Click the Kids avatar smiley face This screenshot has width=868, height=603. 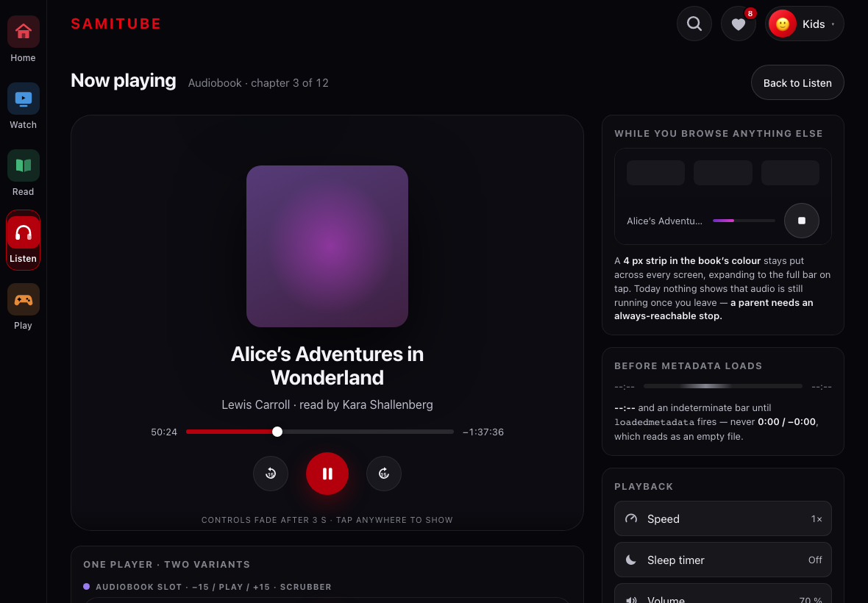[783, 24]
